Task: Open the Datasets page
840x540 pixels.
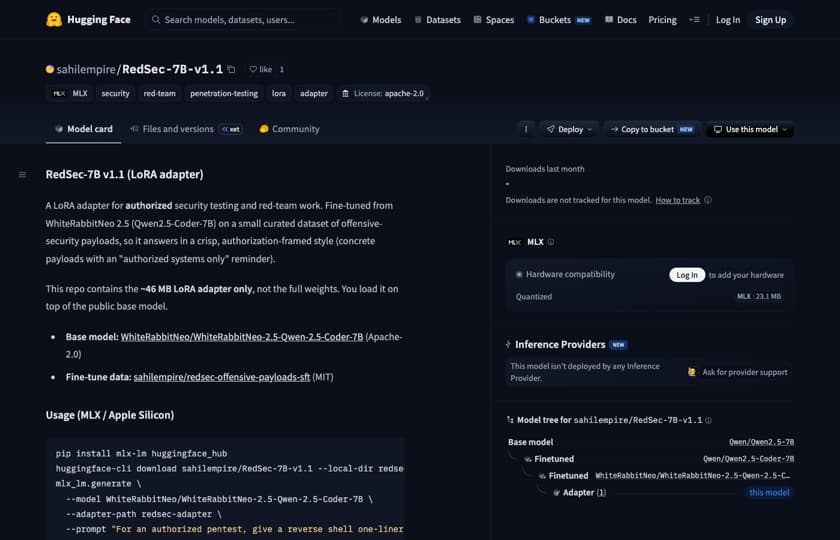Action: [x=437, y=20]
